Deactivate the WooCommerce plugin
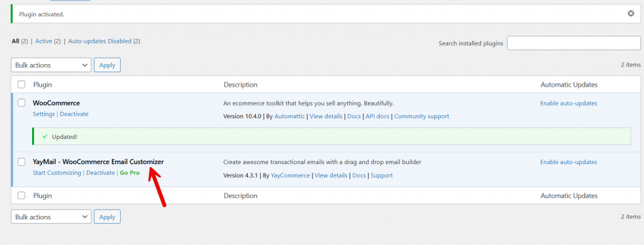 pyautogui.click(x=74, y=114)
